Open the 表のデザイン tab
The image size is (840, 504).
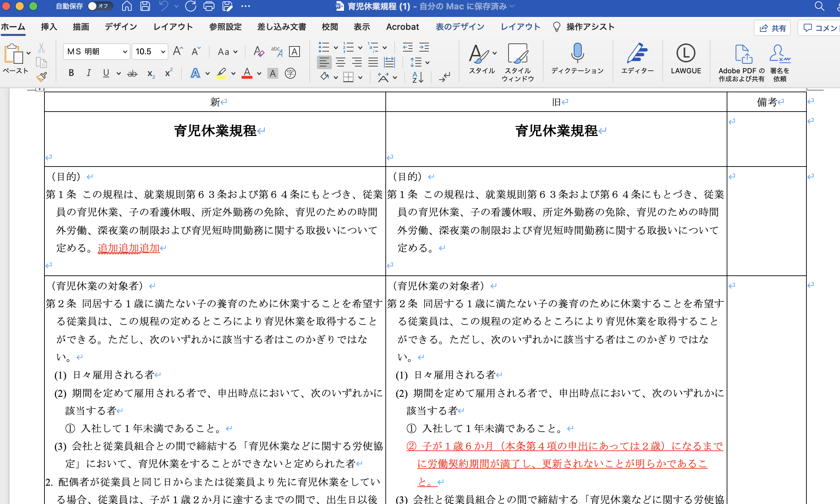(x=460, y=27)
